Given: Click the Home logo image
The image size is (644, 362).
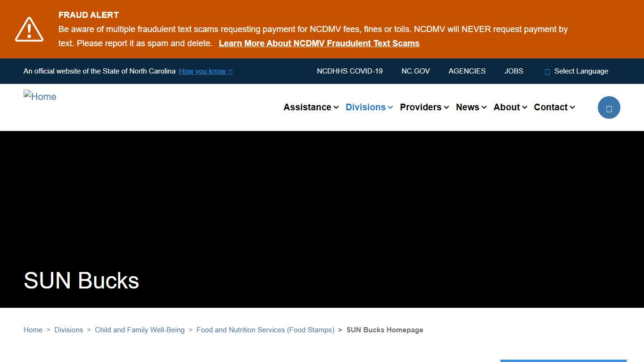Looking at the screenshot, I should tap(40, 97).
